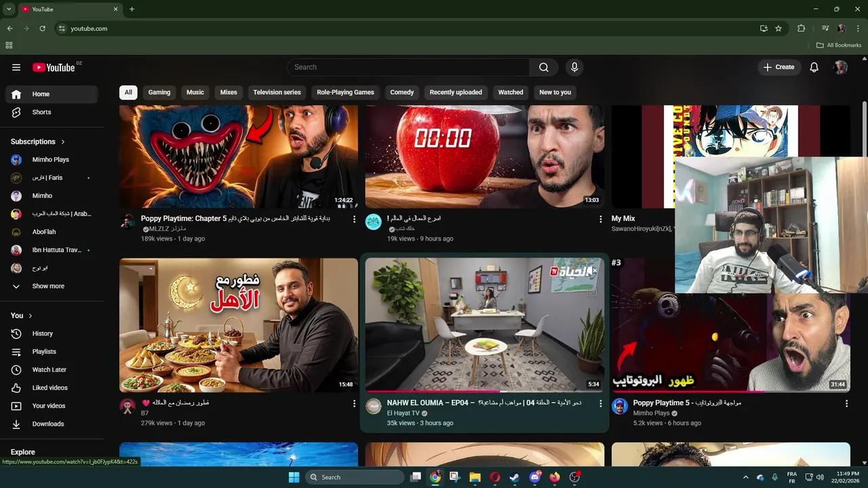Viewport: 868px width, 488px height.
Task: Show hidden taskbar tray icons
Action: pyautogui.click(x=745, y=477)
